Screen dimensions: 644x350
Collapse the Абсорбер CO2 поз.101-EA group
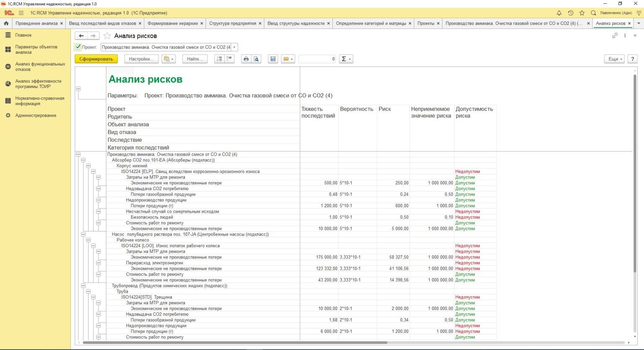(x=83, y=160)
